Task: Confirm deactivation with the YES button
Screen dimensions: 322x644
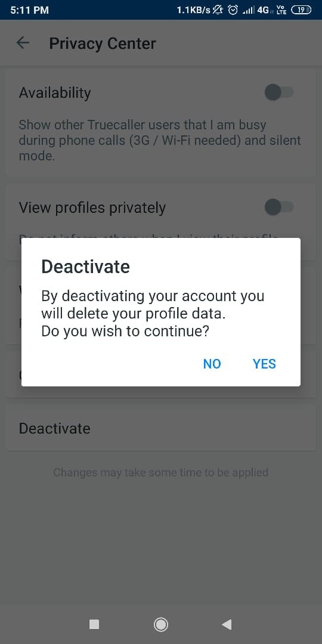Action: [x=264, y=364]
